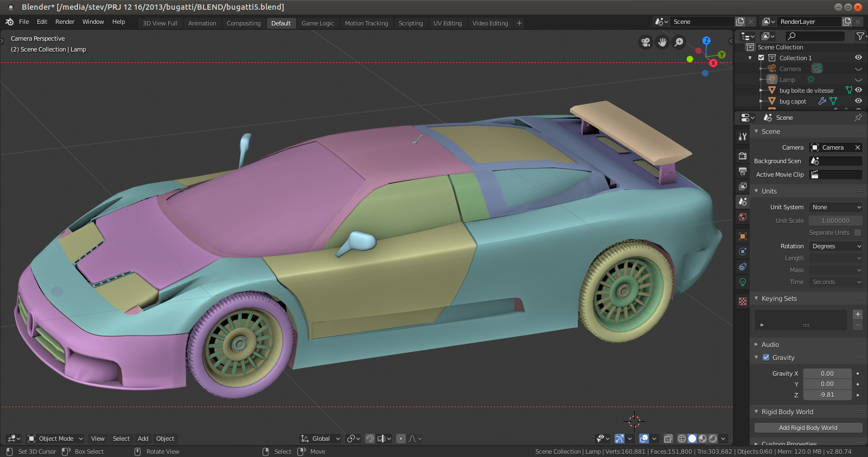Open the Object properties tab (orange square)
This screenshot has width=868, height=457.
743,236
